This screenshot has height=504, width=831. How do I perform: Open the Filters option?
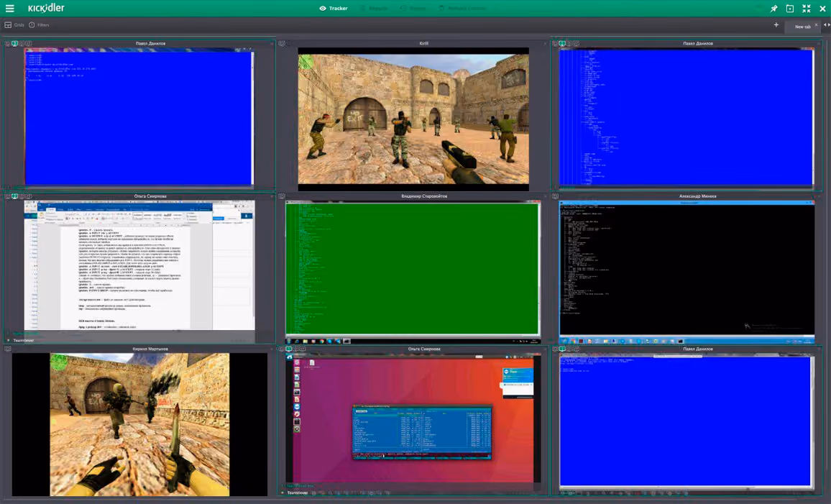click(x=40, y=25)
